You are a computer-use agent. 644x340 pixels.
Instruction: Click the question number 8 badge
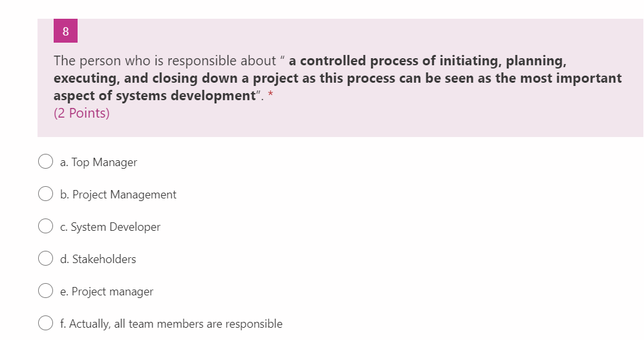point(66,31)
